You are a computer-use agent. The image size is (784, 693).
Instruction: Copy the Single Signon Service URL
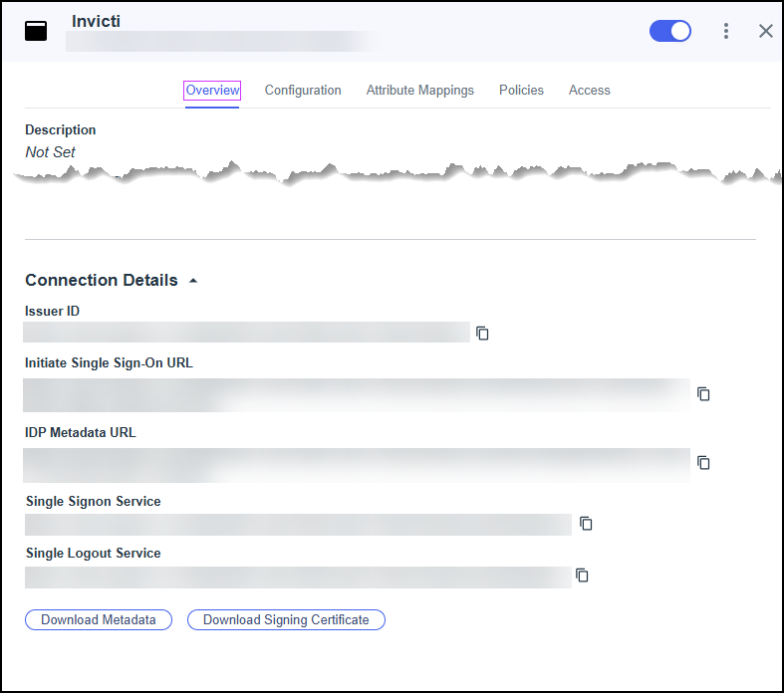pyautogui.click(x=586, y=523)
